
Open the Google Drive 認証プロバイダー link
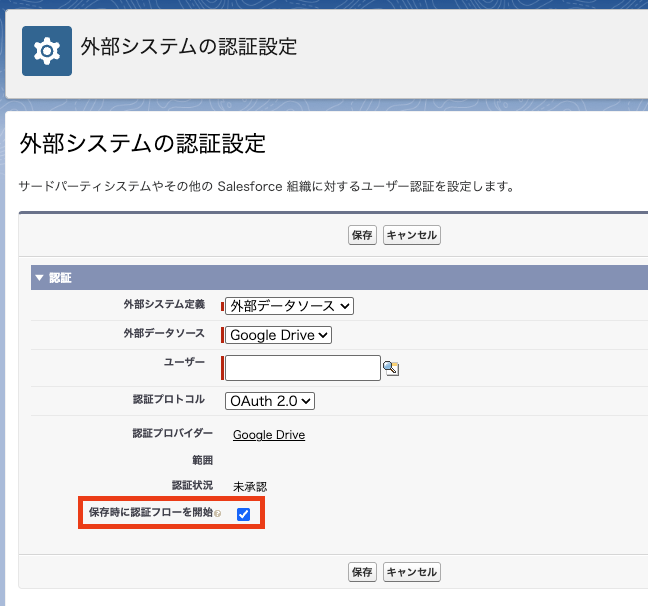coord(269,435)
